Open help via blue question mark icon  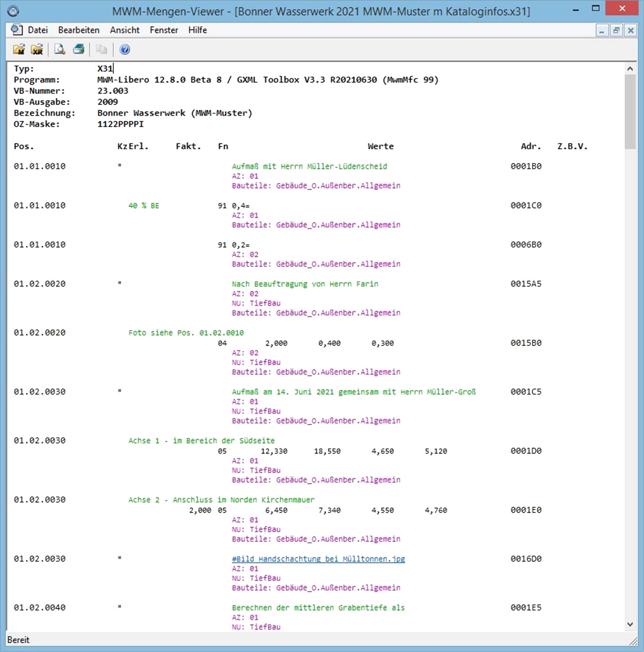125,49
